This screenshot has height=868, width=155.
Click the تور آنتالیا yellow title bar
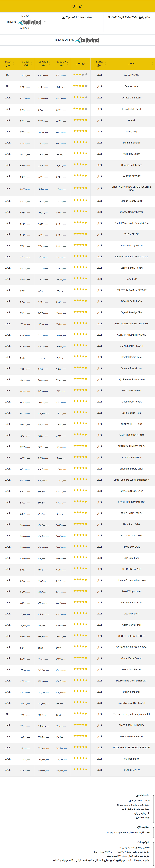point(78,6)
